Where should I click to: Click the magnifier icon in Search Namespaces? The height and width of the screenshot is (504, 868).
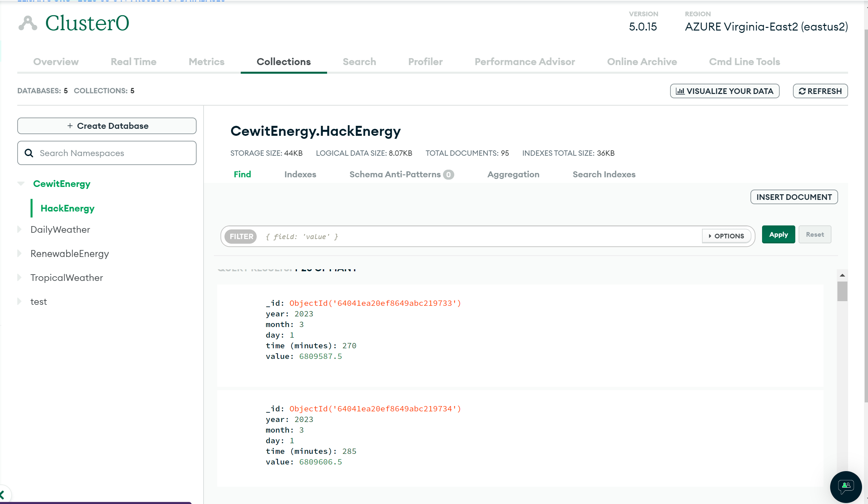(29, 153)
